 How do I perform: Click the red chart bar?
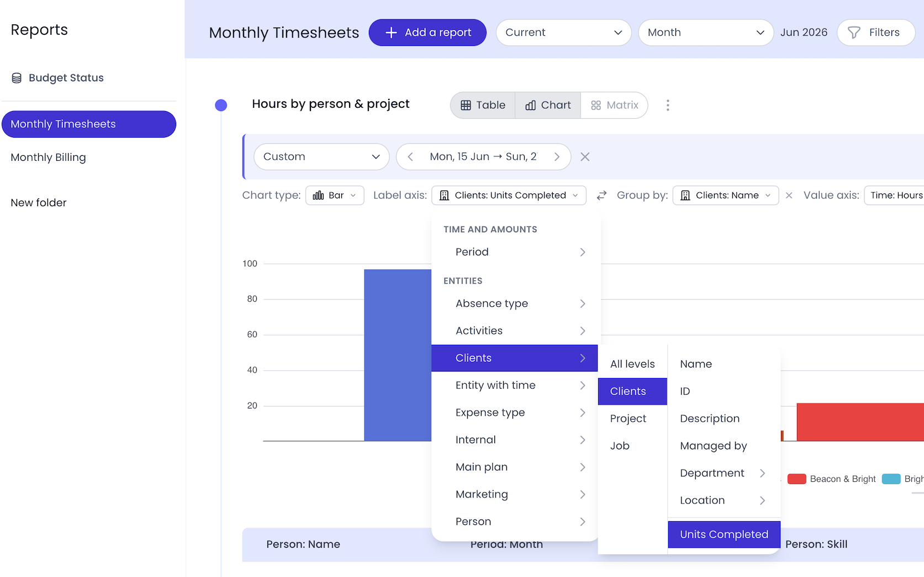[860, 422]
